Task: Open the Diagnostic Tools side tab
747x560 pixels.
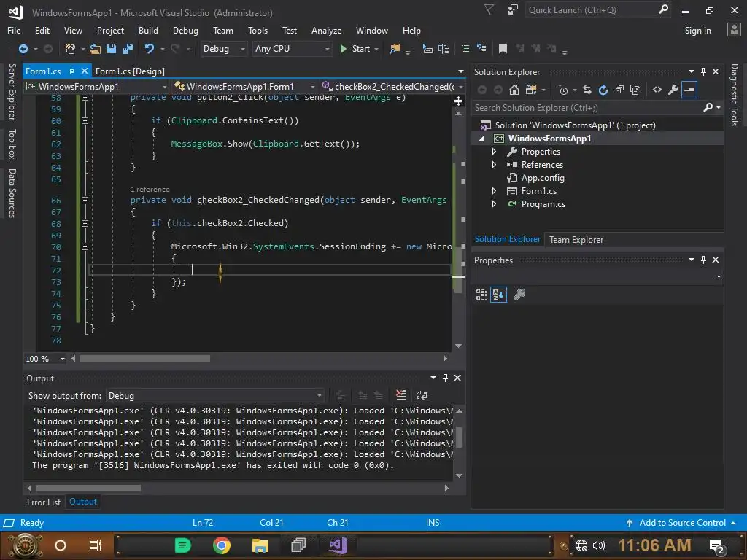Action: tap(734, 95)
